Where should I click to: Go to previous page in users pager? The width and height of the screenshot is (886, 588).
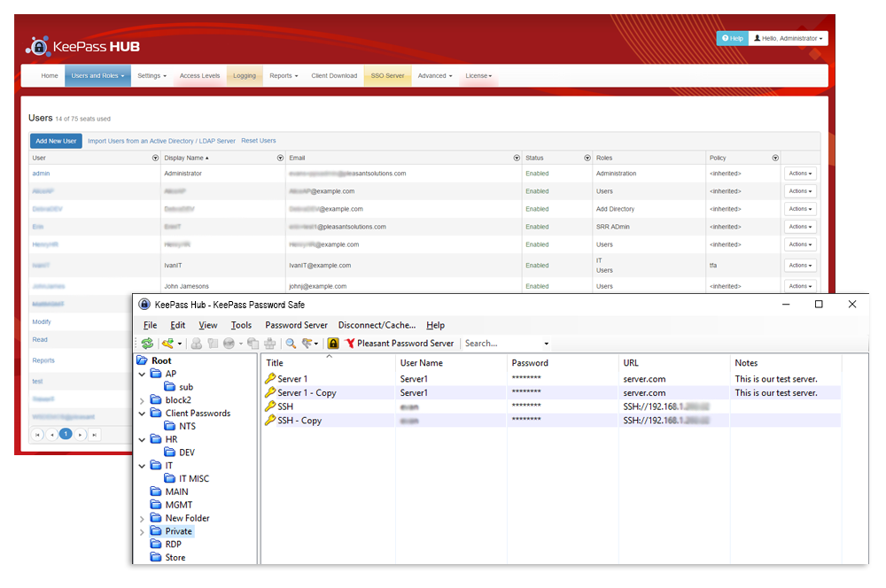(51, 435)
